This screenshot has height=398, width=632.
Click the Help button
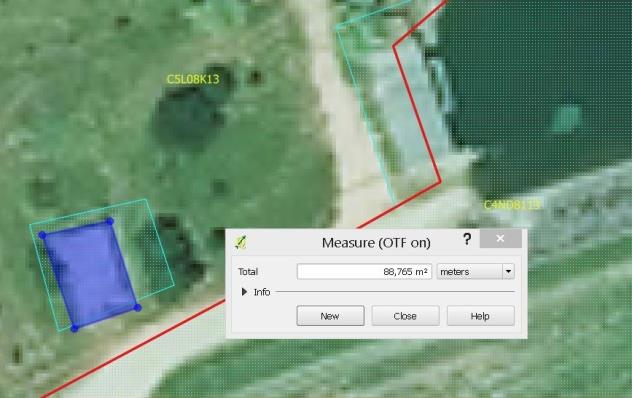tap(480, 316)
